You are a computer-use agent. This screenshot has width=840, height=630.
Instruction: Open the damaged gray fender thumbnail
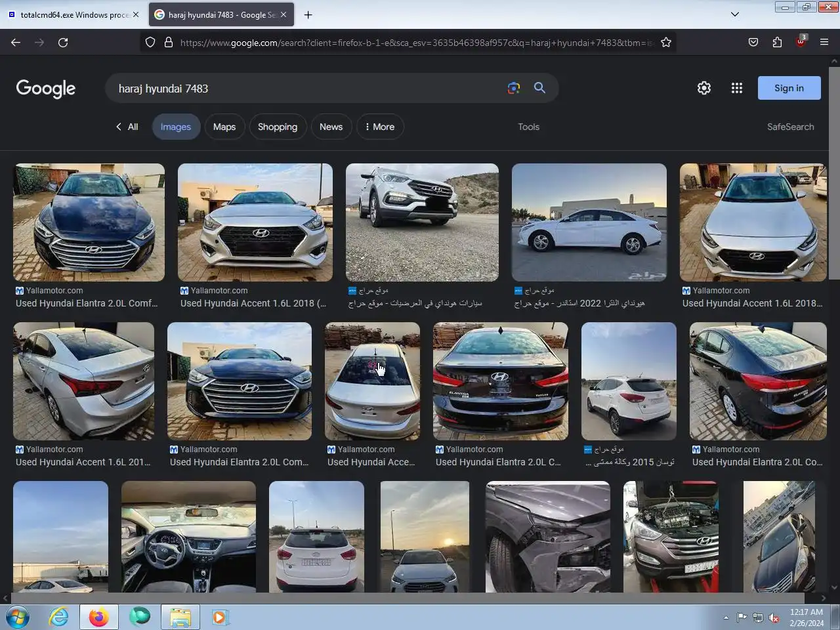point(548,537)
